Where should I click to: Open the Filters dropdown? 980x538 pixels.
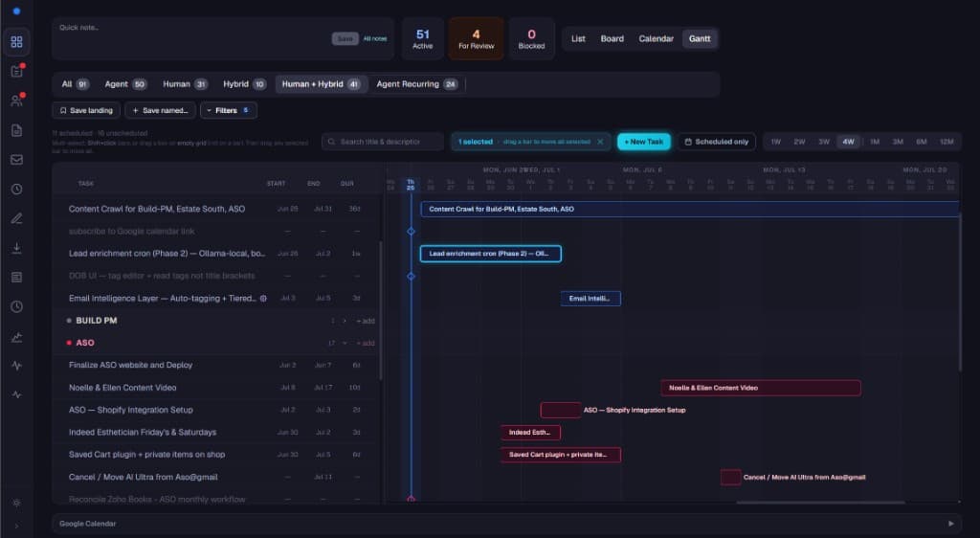coord(228,111)
